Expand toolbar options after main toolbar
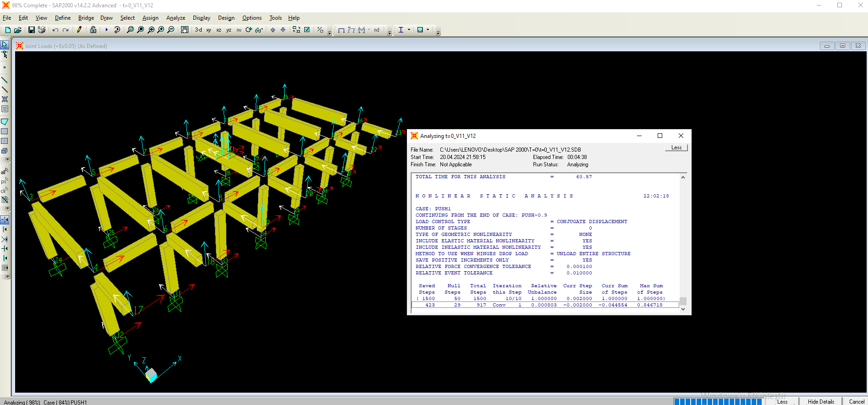The width and height of the screenshot is (868, 405). pos(330,32)
